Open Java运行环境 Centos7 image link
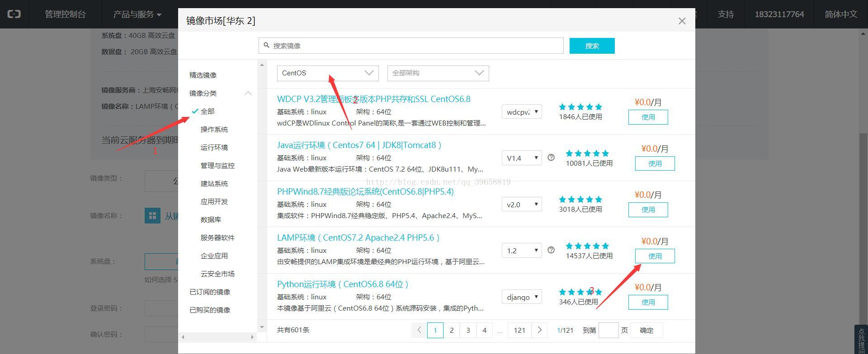The height and width of the screenshot is (354, 868). (x=359, y=145)
